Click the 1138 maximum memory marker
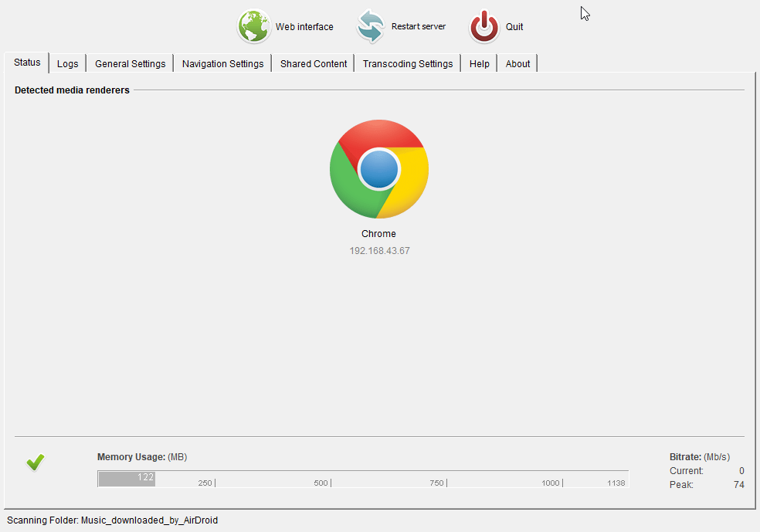 [x=616, y=483]
